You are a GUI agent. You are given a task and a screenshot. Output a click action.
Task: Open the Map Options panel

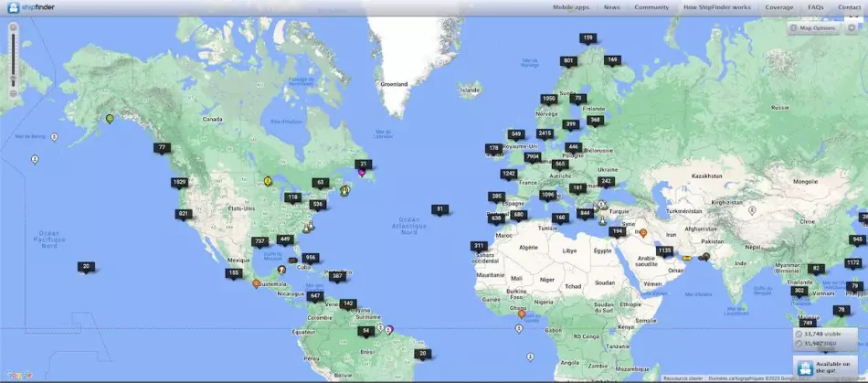[x=813, y=27]
